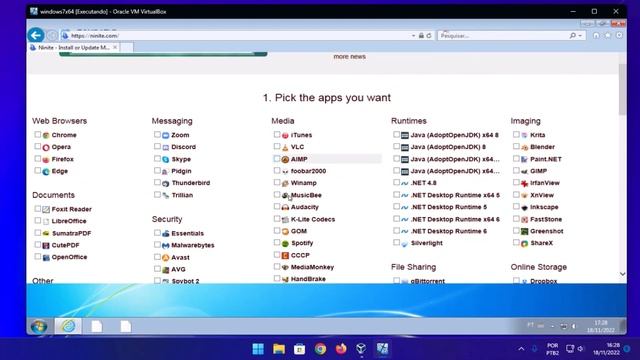Screen dimensions: 640x360
Task: Click the Krita label
Action: (x=538, y=135)
